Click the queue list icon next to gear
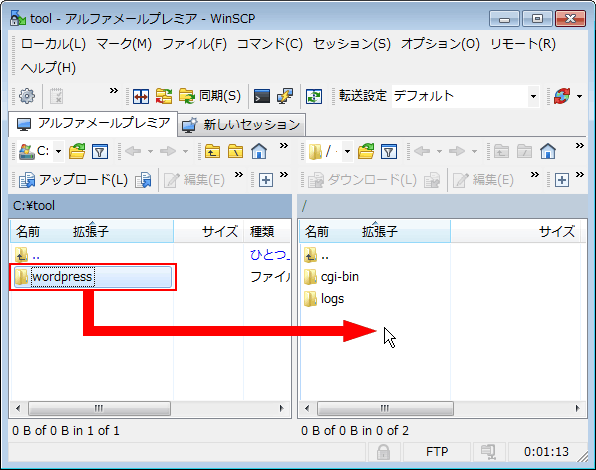Viewport: 596px width, 470px height. [57, 96]
